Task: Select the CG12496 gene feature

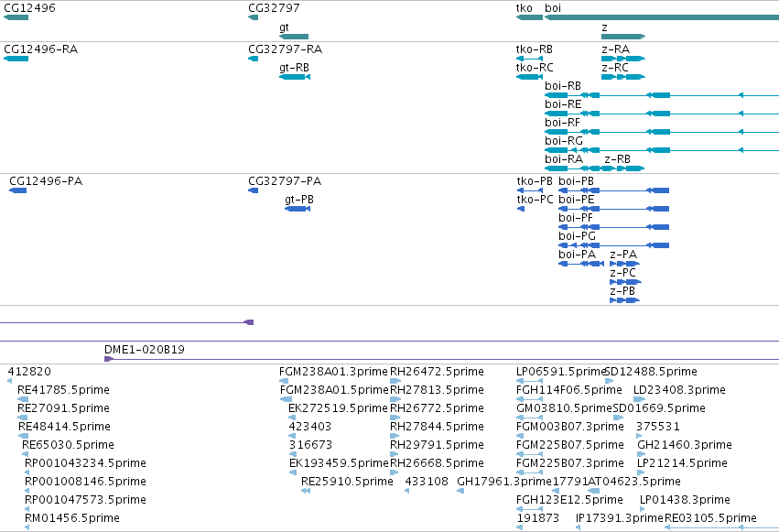Action: [16, 17]
